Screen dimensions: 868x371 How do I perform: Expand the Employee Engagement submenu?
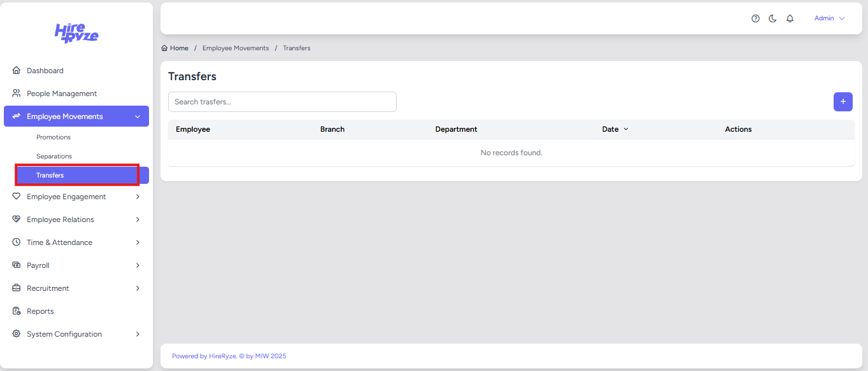pyautogui.click(x=138, y=197)
